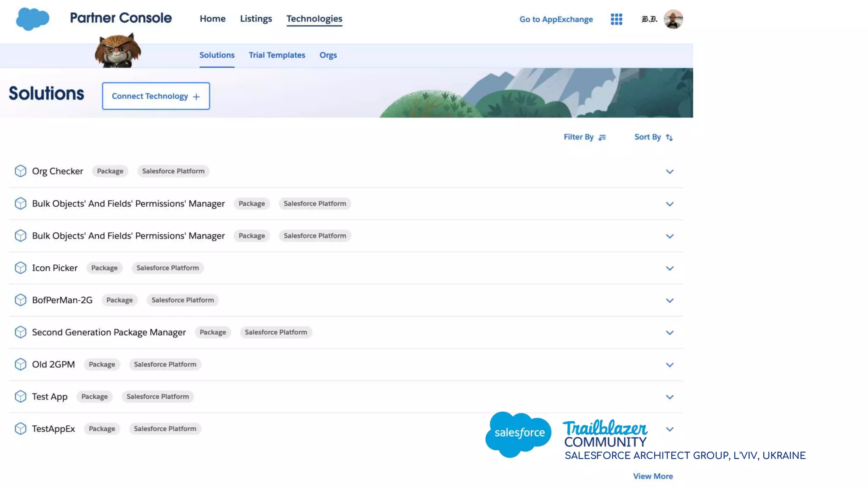
Task: Expand the Test App row
Action: [670, 397]
